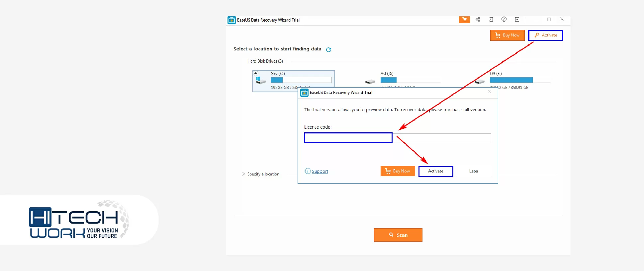
Task: Click the Buy Now button in main window
Action: click(507, 35)
